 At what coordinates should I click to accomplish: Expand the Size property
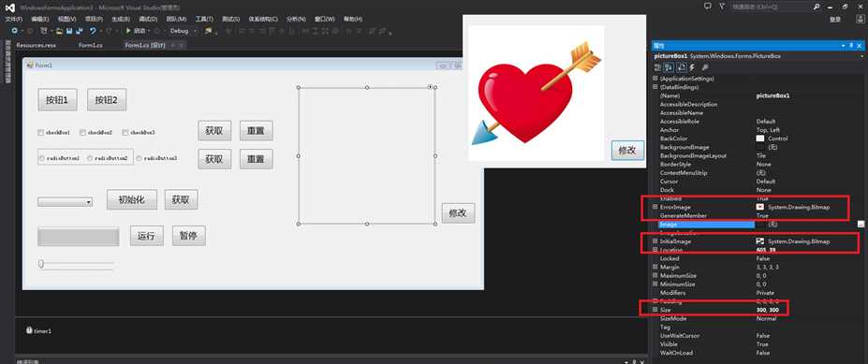click(x=655, y=310)
